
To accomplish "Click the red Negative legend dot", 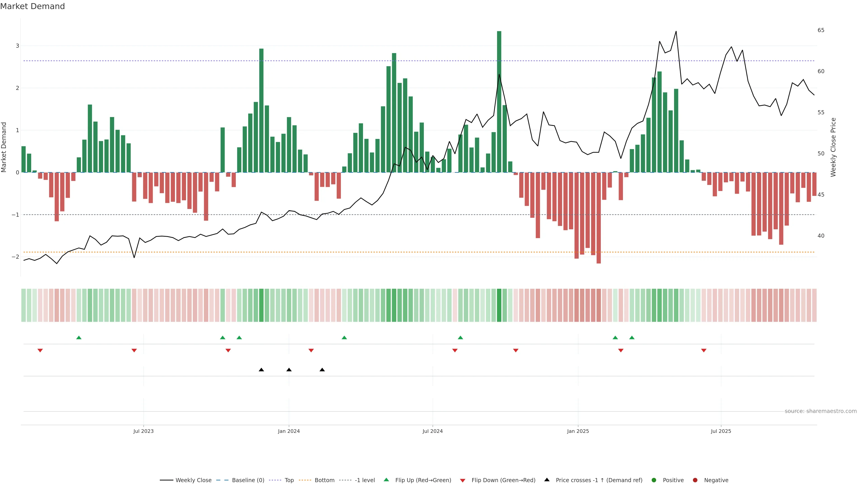I will click(695, 480).
